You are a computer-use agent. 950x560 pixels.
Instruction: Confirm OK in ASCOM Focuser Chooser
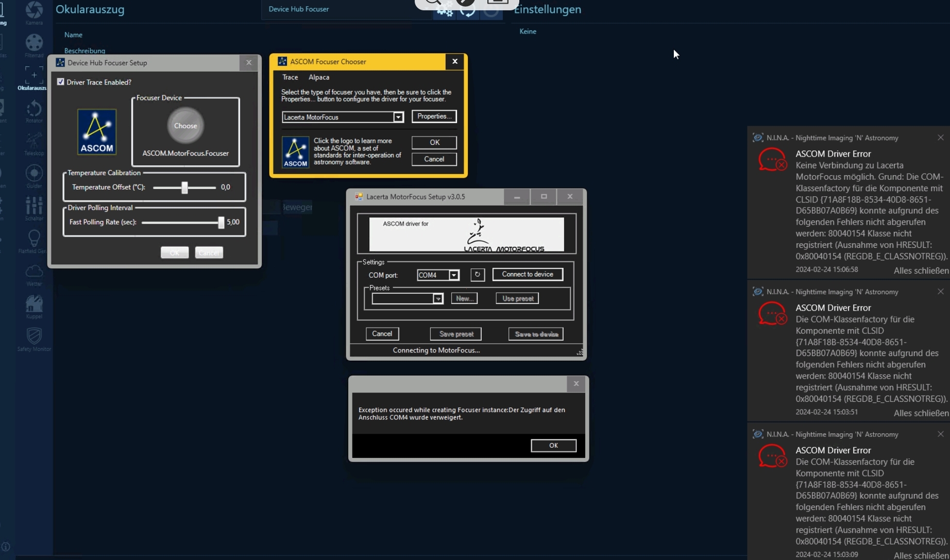coord(434,143)
